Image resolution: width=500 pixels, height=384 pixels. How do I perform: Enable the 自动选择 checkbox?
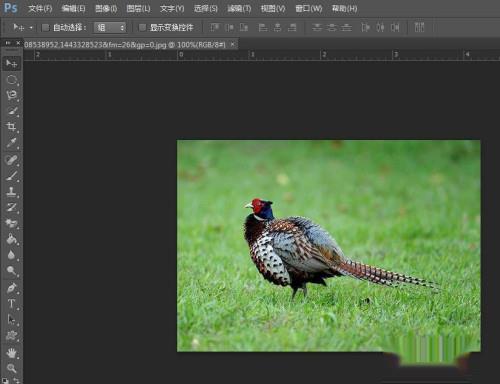[46, 28]
